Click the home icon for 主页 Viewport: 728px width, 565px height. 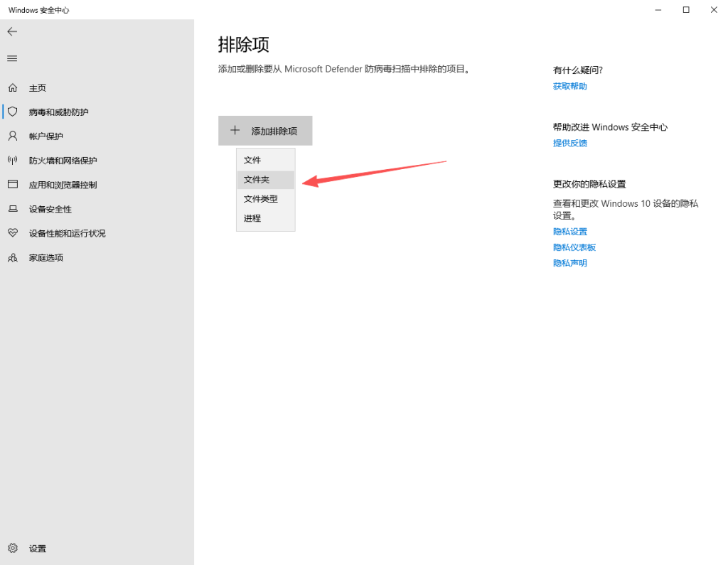12,88
